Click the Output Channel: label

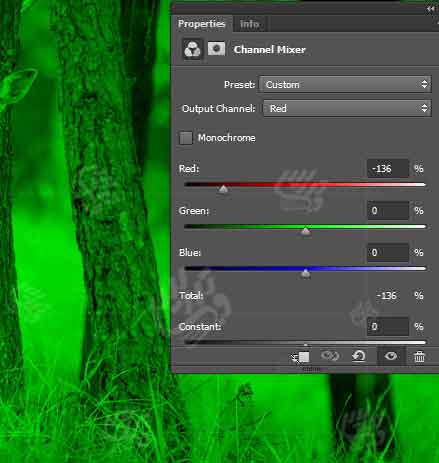[218, 109]
